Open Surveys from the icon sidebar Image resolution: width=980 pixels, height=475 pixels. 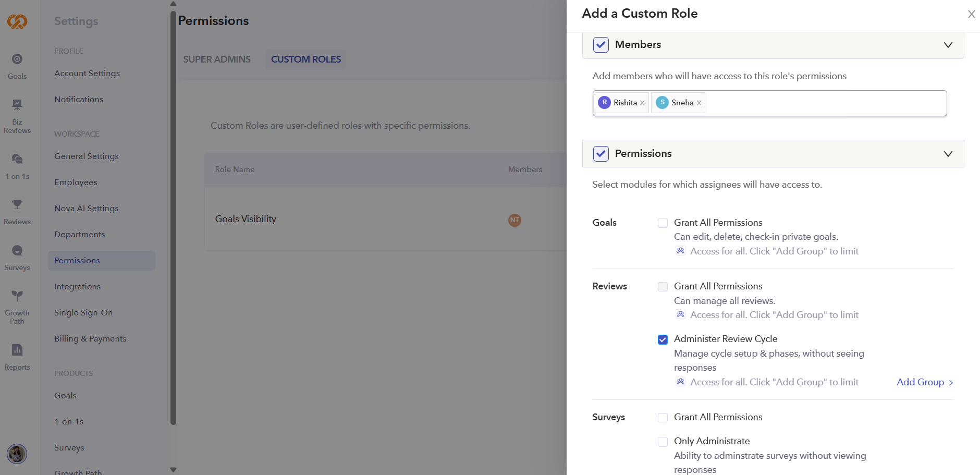click(x=17, y=257)
